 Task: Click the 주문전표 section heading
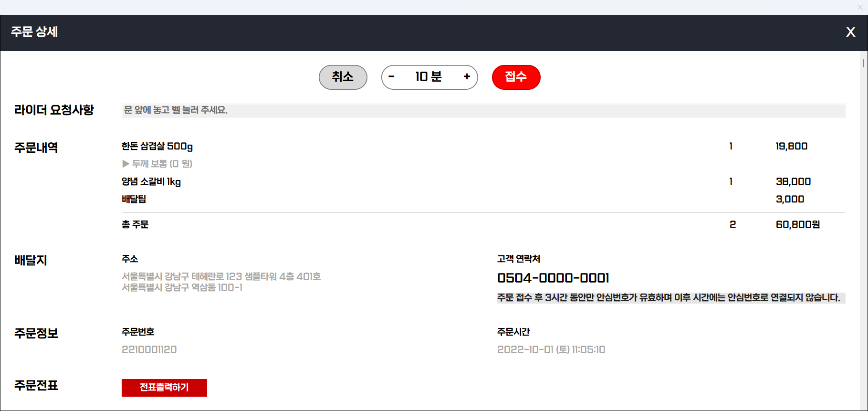[36, 385]
